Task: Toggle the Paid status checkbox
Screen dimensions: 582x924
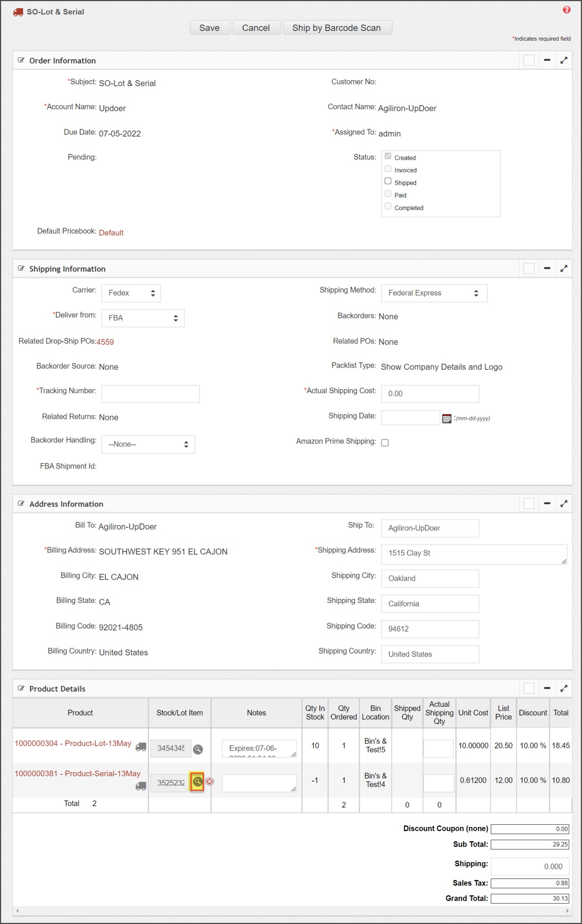Action: point(388,193)
